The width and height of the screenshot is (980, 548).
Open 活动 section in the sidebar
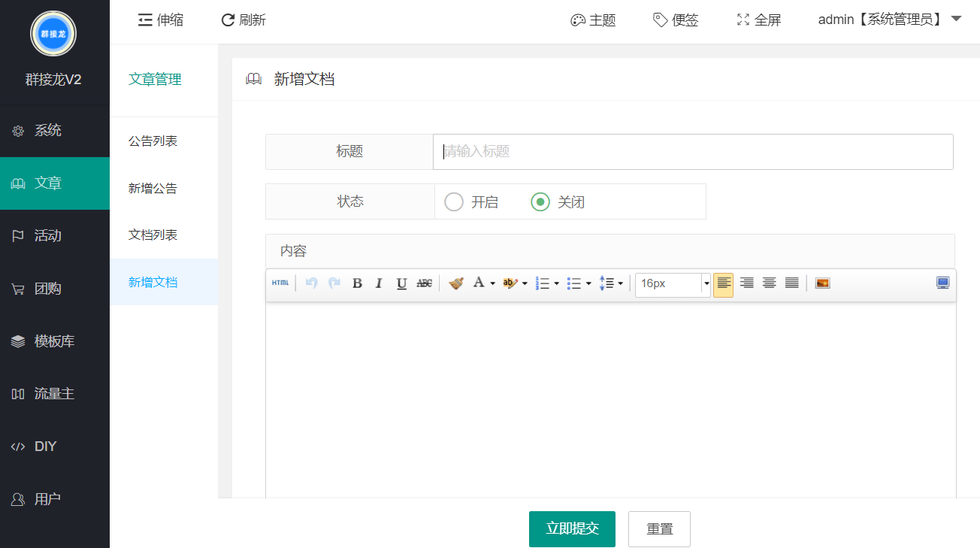click(55, 236)
